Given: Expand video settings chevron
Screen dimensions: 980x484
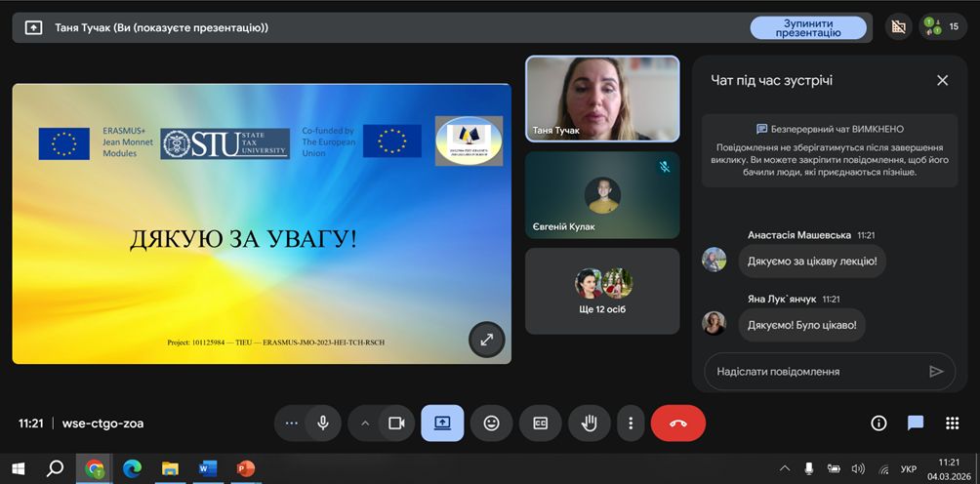Looking at the screenshot, I should point(366,423).
